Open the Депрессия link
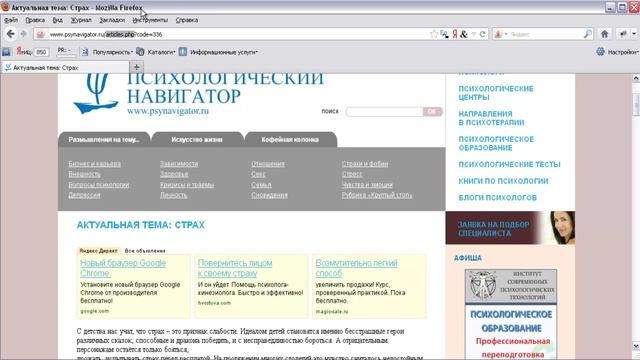 tap(84, 195)
